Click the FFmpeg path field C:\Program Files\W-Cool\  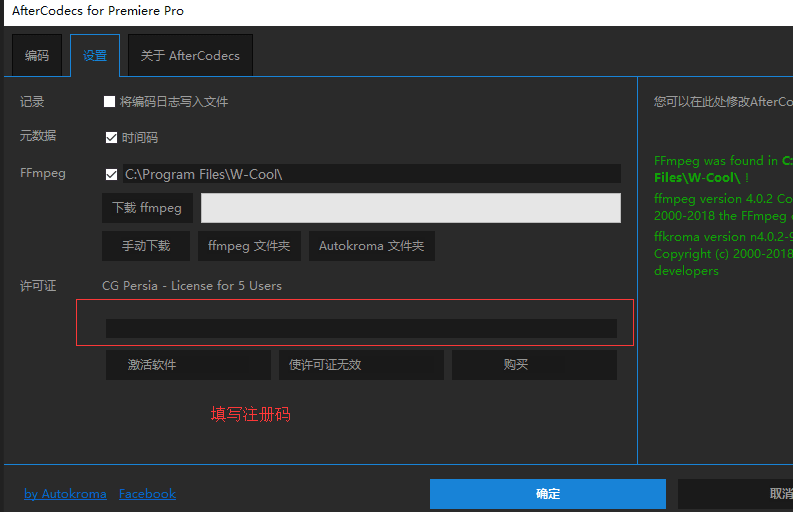pyautogui.click(x=372, y=174)
